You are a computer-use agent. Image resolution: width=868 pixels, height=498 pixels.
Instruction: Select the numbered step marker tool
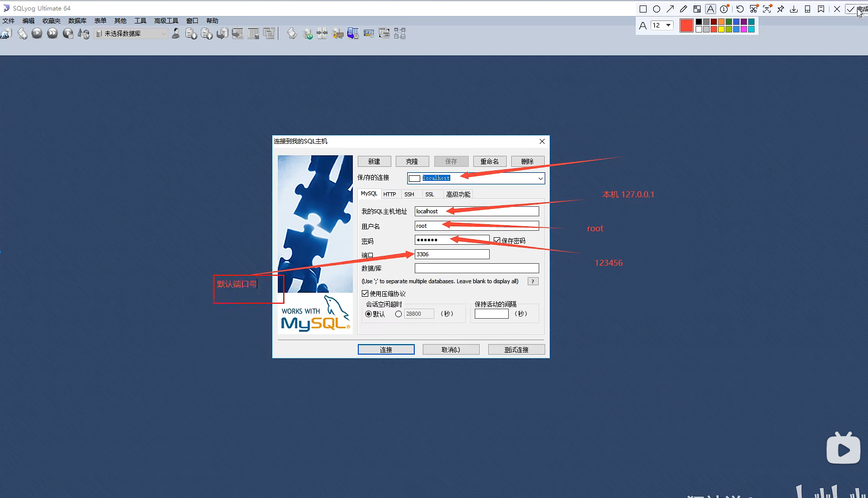[724, 9]
